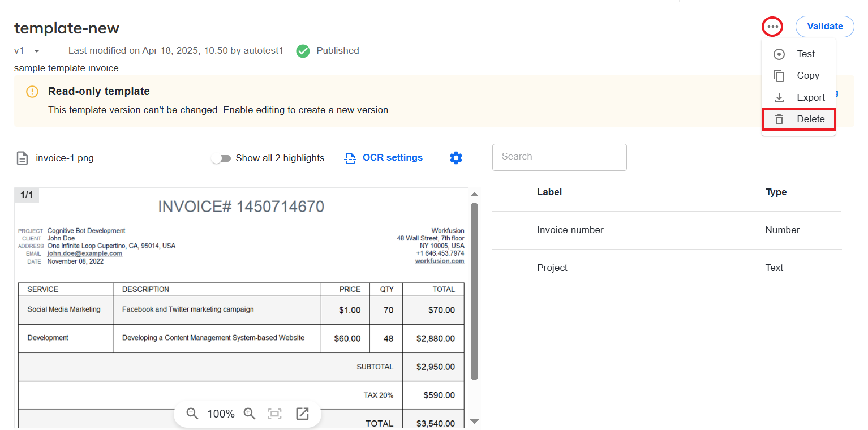
Task: Click into the Search field
Action: coord(560,157)
